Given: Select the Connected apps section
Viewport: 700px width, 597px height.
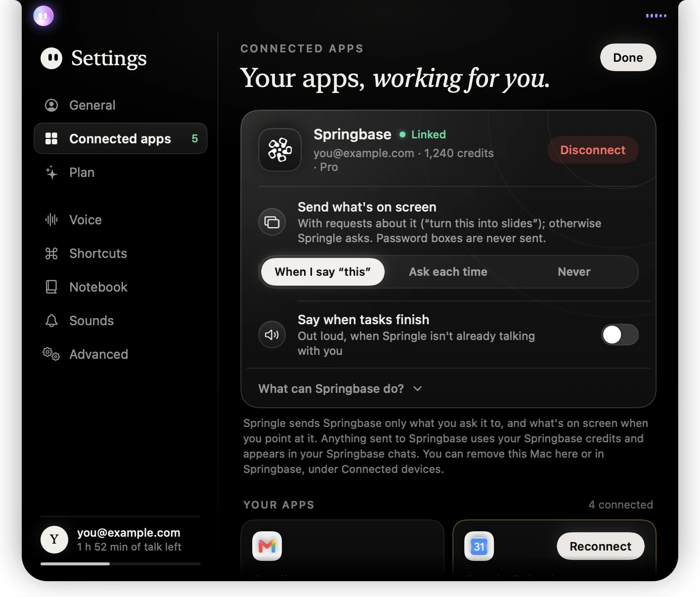Looking at the screenshot, I should pos(121,139).
